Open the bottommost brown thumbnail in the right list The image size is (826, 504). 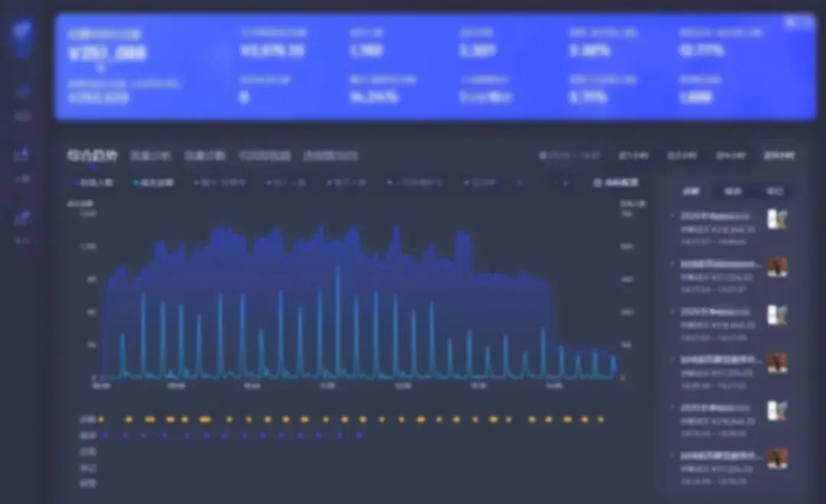coord(777,459)
